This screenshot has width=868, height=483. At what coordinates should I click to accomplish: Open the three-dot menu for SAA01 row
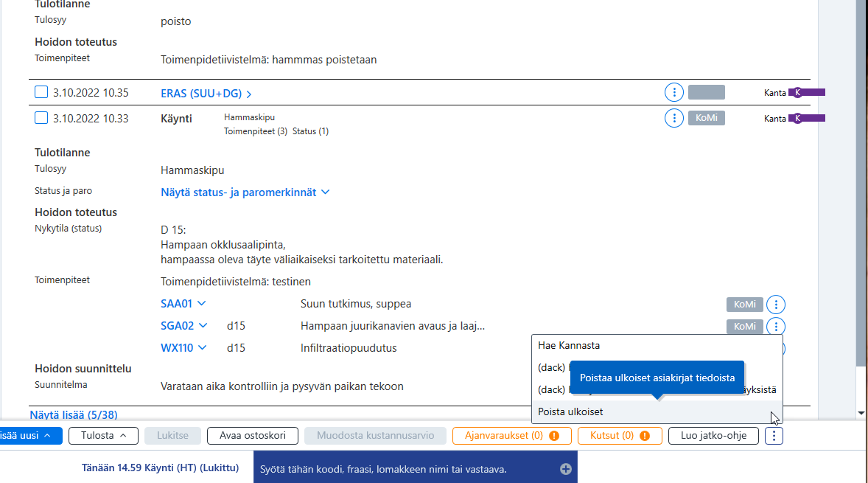[x=776, y=304]
